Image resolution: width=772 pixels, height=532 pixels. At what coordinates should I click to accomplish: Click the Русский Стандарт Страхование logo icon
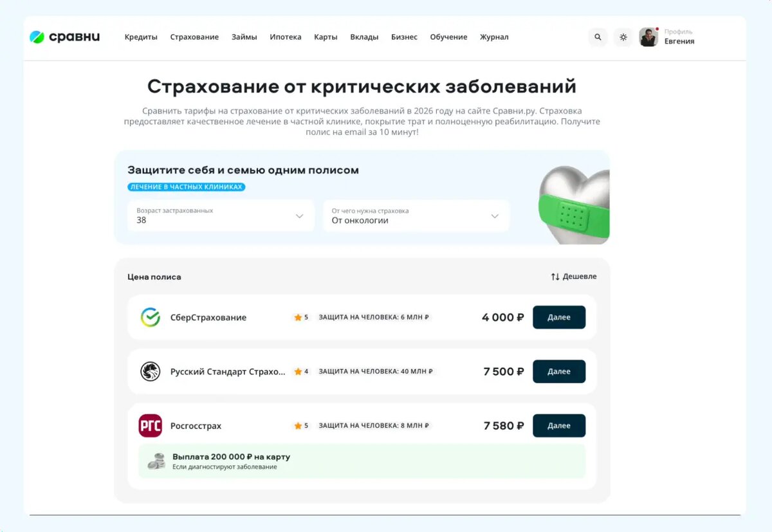151,371
